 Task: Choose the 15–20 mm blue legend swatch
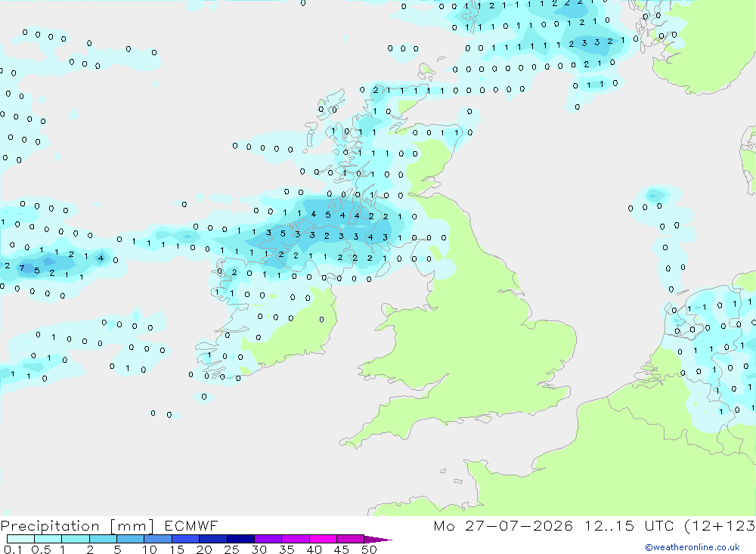click(186, 539)
